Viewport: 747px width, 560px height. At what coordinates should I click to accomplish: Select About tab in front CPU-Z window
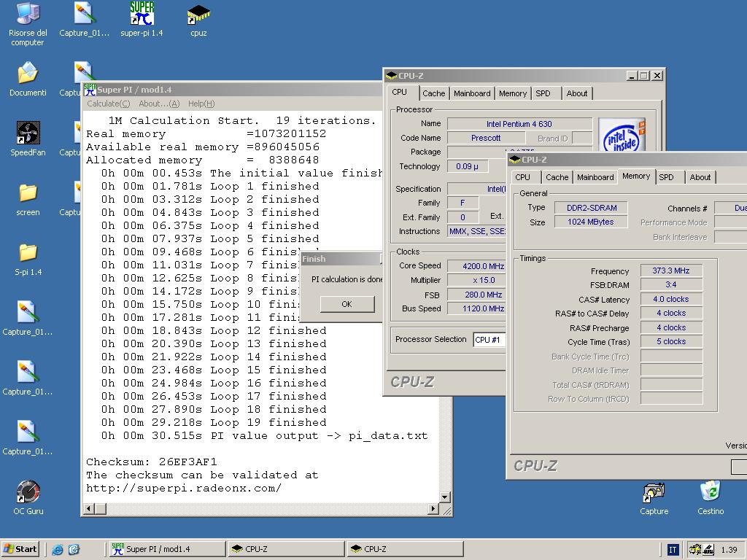coord(700,177)
